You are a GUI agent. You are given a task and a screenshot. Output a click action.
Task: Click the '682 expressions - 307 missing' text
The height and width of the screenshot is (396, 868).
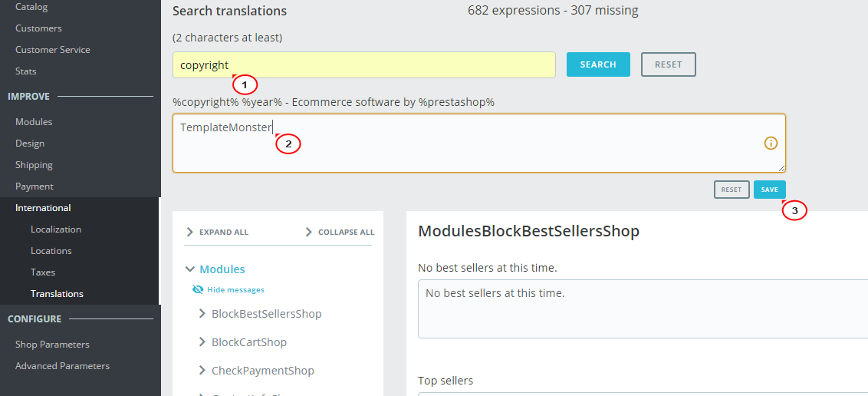[x=553, y=11]
